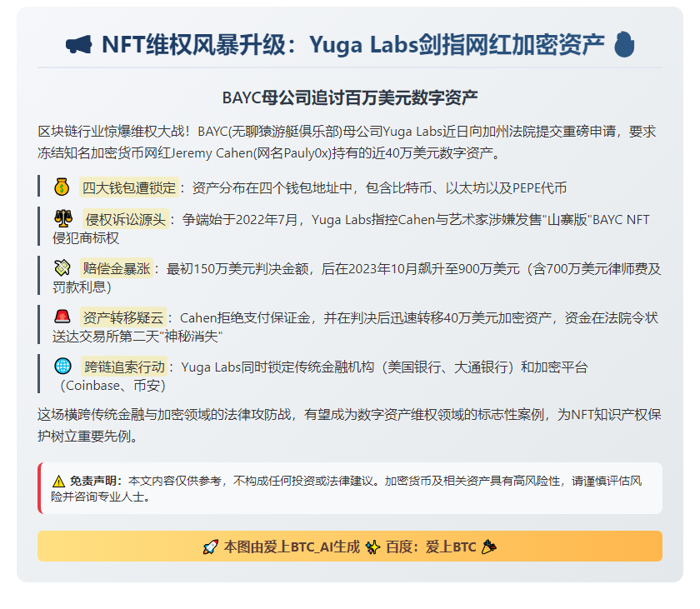Screen dimensions: 700x609
Task: Click the text 罚款利息)
Action: (82, 287)
